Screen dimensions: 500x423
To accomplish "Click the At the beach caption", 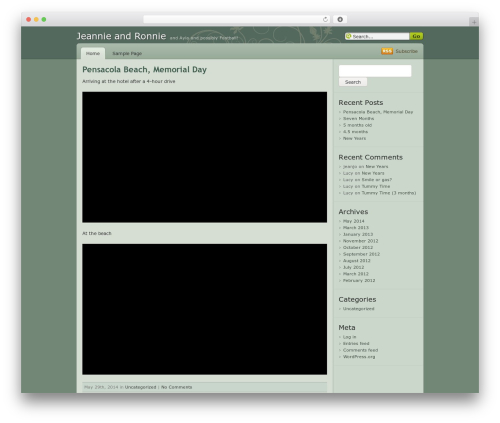I will (x=97, y=233).
